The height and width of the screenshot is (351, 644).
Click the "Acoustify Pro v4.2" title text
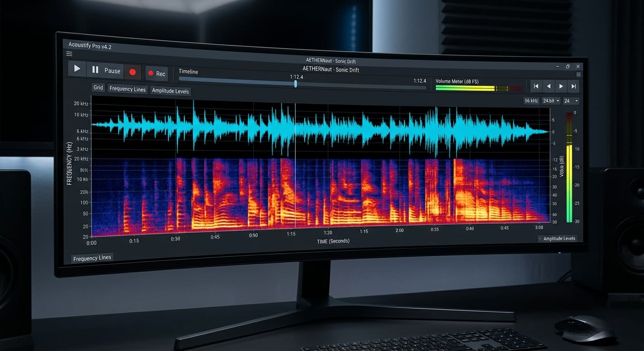[x=90, y=46]
